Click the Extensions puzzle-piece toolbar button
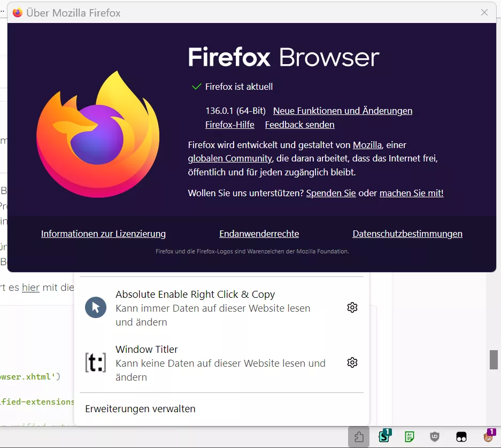 (358, 436)
